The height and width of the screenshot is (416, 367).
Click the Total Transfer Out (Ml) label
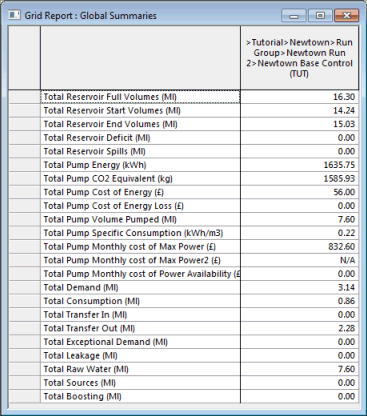pyautogui.click(x=89, y=328)
